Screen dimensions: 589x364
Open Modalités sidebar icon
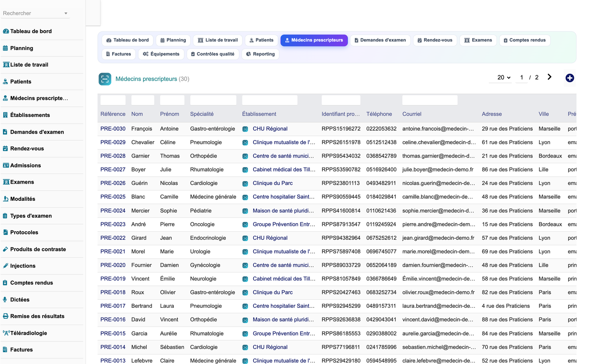pos(6,199)
